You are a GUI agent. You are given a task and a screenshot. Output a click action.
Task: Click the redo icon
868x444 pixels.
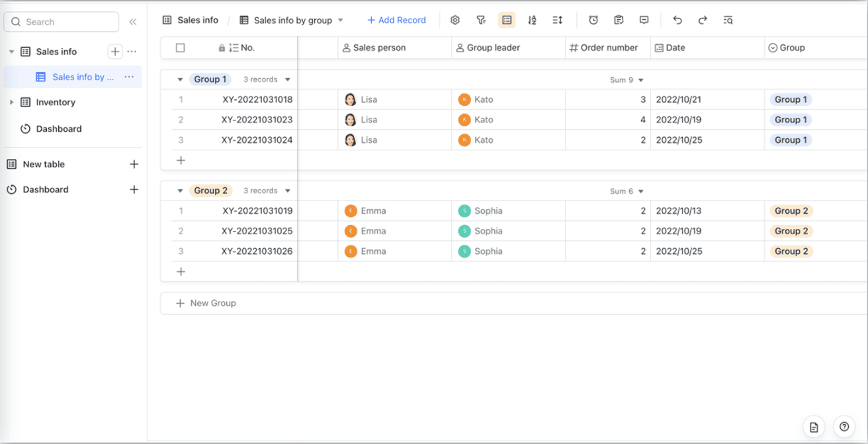tap(702, 20)
